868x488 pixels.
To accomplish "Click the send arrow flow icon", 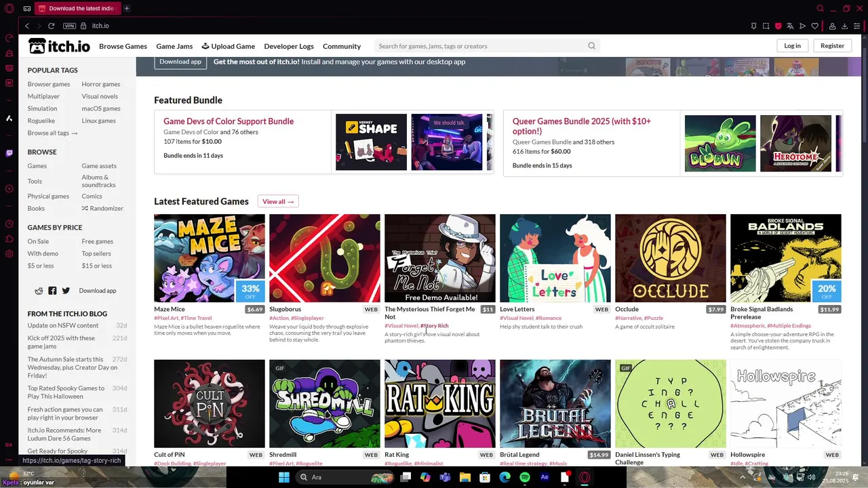I will tap(802, 26).
